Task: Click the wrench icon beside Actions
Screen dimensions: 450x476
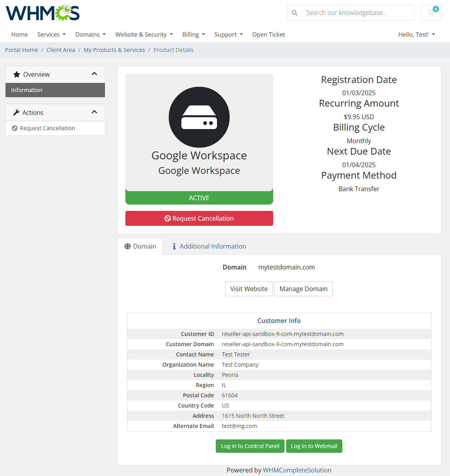Action: [16, 112]
